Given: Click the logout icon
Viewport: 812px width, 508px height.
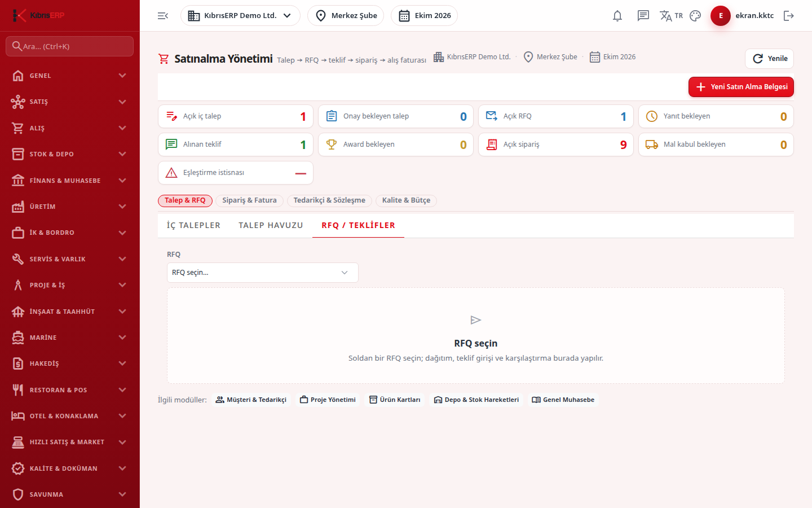Looking at the screenshot, I should point(789,16).
